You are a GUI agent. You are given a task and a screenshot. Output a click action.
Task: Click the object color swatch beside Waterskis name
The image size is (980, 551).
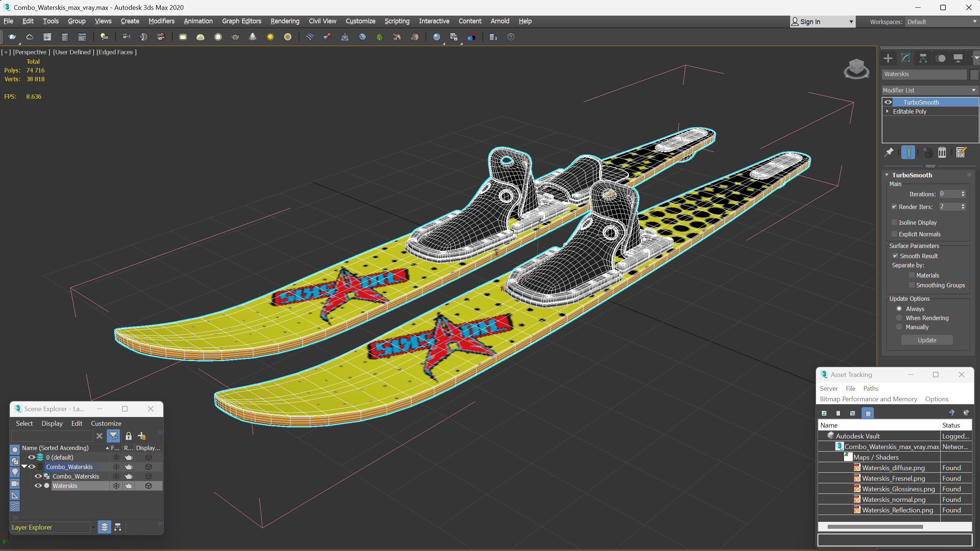(973, 74)
